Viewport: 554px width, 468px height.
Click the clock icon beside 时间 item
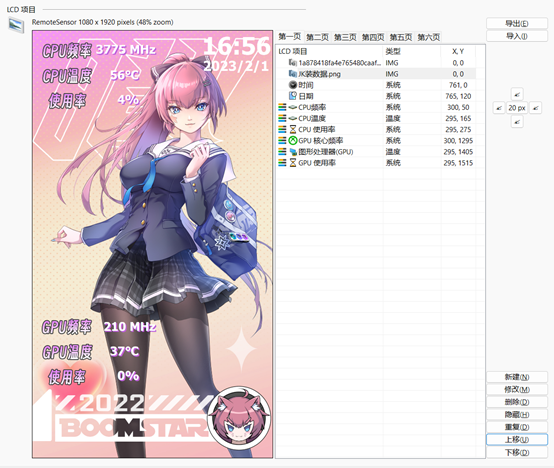[293, 85]
